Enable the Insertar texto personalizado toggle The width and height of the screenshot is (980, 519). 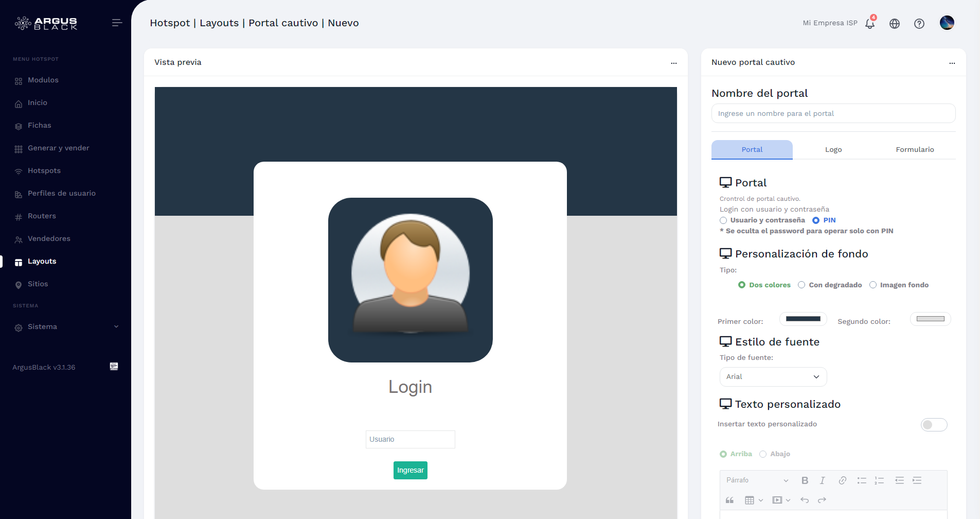[933, 424]
